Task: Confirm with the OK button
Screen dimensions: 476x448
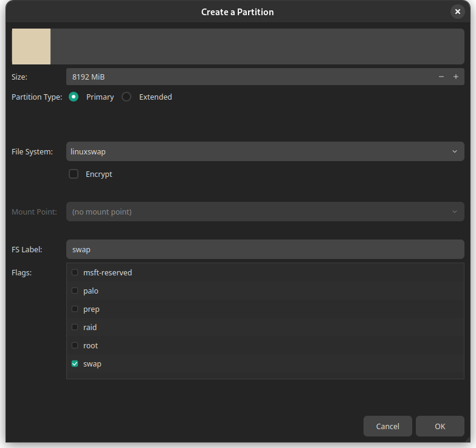Action: (x=440, y=426)
